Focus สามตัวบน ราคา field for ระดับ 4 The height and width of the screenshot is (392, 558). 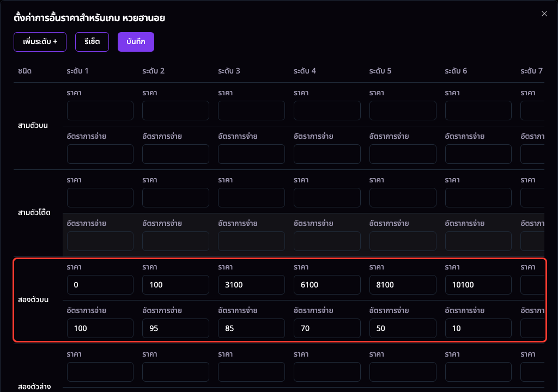(x=327, y=111)
